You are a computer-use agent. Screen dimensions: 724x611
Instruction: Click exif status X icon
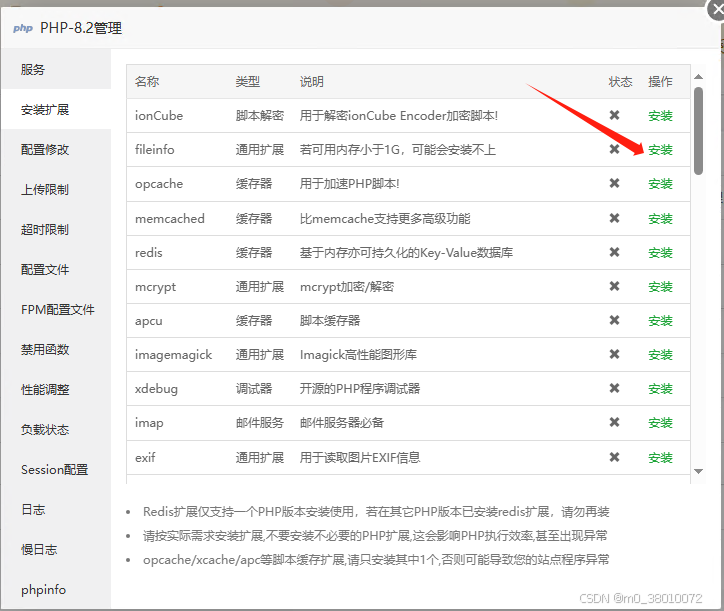point(614,457)
